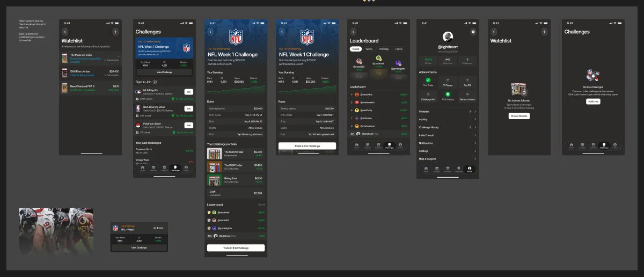Tap back arrow on empty Watchlist screen
This screenshot has height=277, width=644.
pyautogui.click(x=494, y=32)
